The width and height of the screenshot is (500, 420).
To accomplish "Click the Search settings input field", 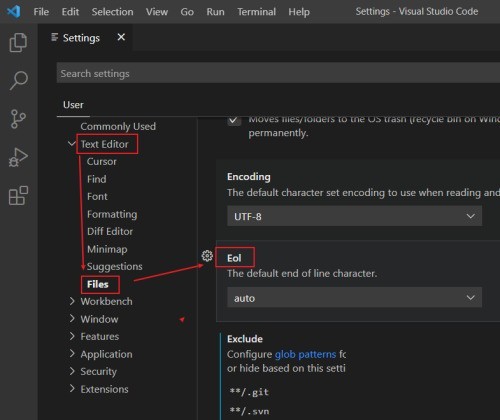I will pyautogui.click(x=278, y=73).
